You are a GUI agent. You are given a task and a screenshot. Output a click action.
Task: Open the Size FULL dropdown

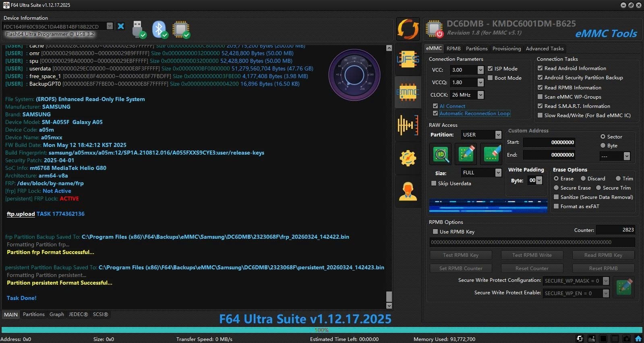point(498,173)
